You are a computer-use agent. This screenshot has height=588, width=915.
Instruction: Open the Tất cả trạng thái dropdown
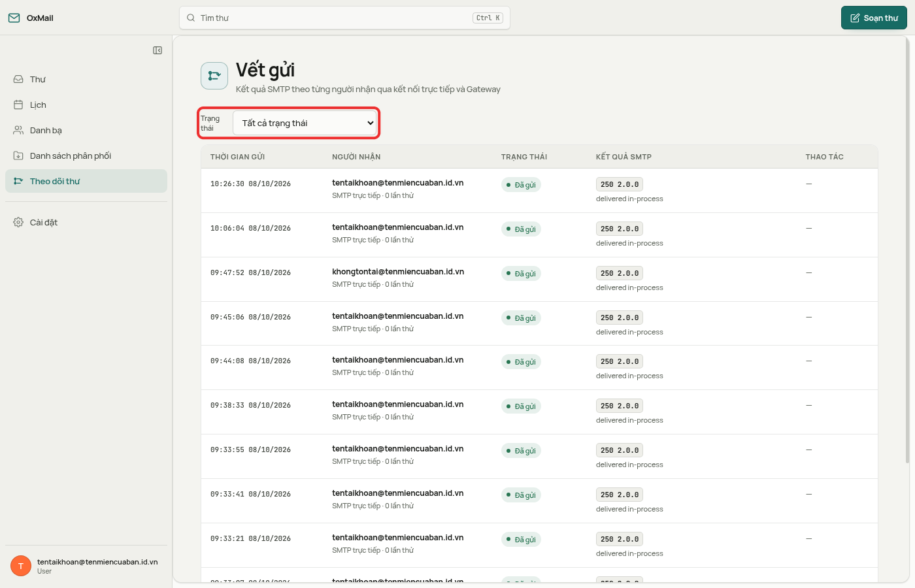pyautogui.click(x=305, y=123)
